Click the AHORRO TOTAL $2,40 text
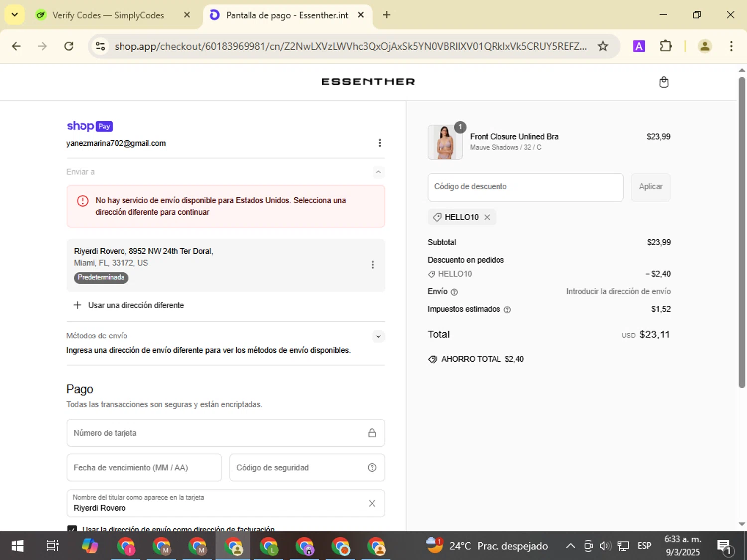 [476, 359]
